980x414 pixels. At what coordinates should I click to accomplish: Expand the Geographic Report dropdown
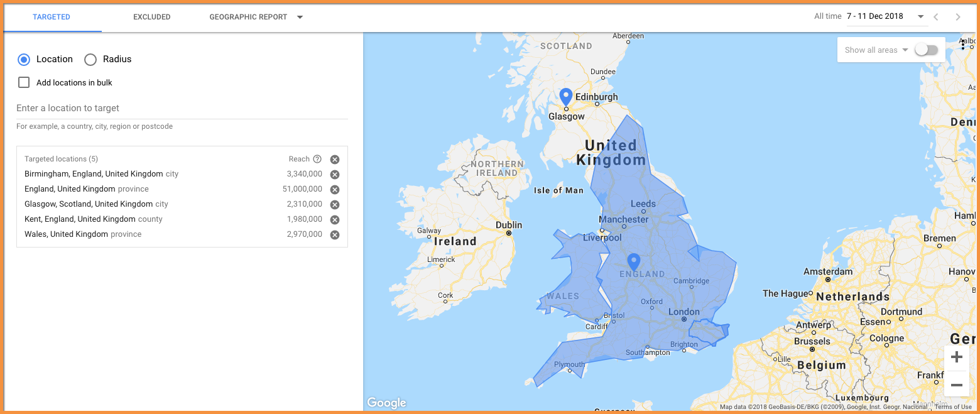click(x=300, y=17)
